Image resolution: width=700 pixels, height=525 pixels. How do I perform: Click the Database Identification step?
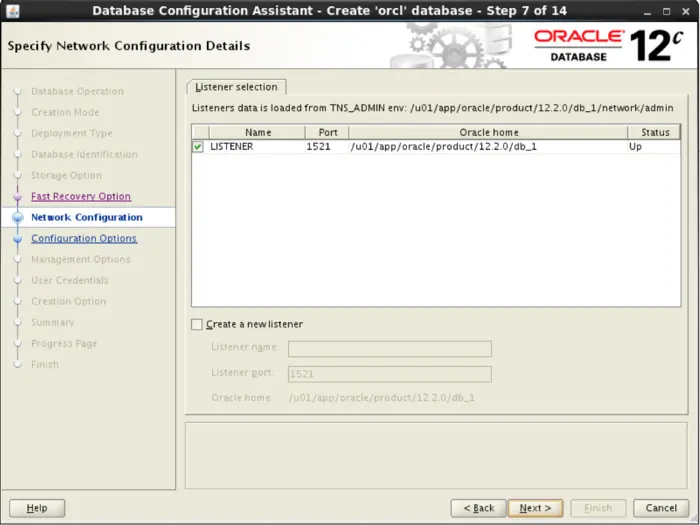click(x=84, y=154)
